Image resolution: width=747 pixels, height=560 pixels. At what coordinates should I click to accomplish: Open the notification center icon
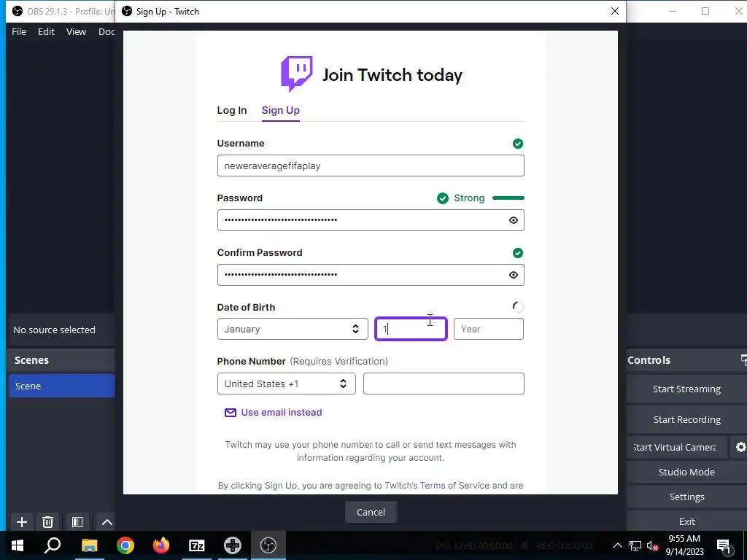[x=724, y=545]
